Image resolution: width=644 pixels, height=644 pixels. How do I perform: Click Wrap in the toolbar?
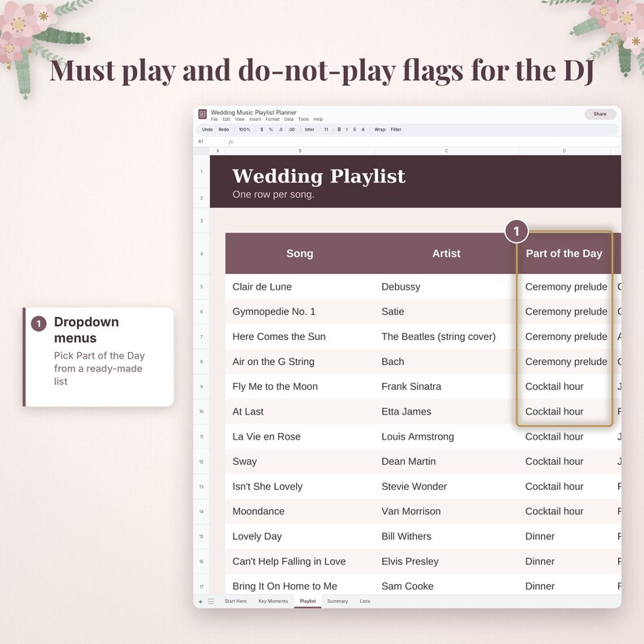click(x=380, y=130)
